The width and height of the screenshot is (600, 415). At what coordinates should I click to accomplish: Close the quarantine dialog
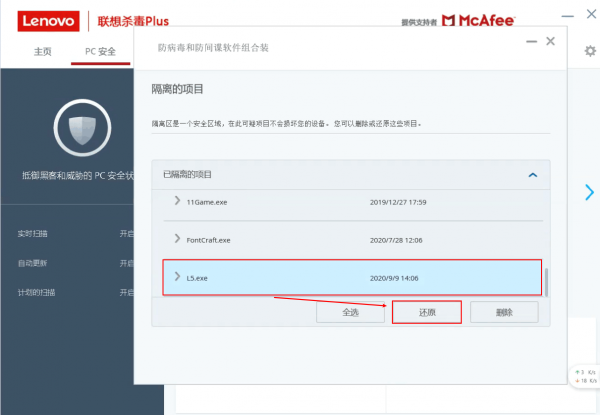(550, 41)
